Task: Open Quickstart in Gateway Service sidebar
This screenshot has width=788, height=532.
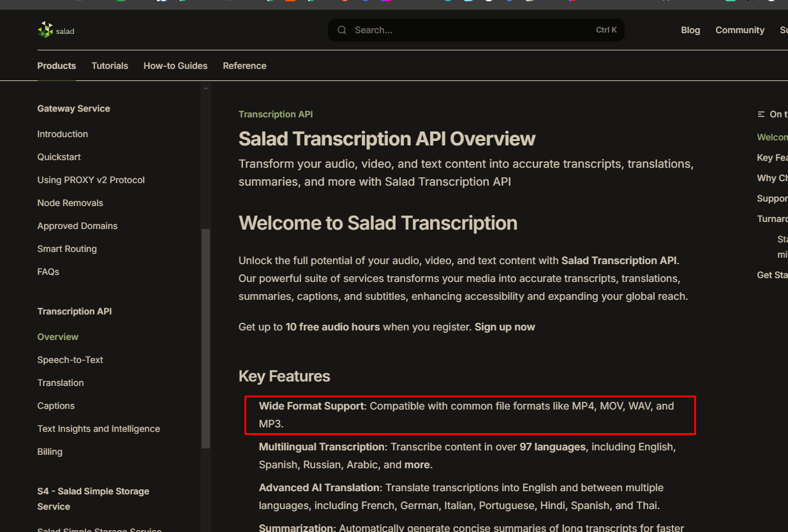Action: pos(59,157)
